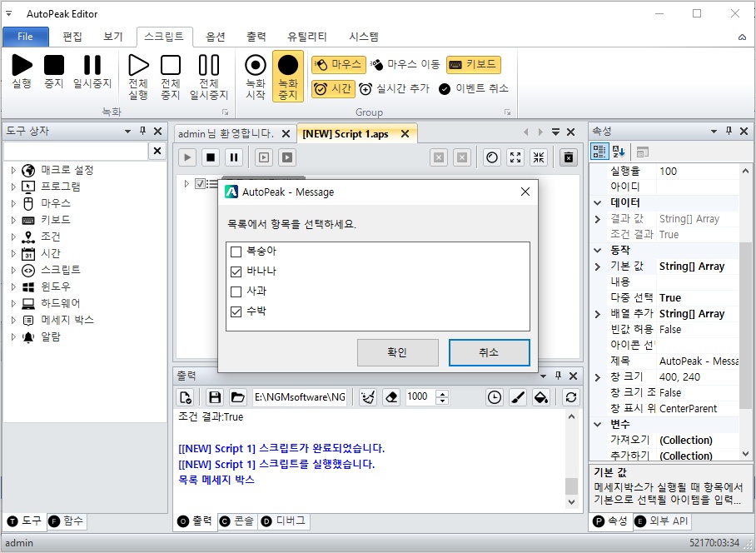
Task: Open folder icon in output toolbar
Action: click(237, 397)
